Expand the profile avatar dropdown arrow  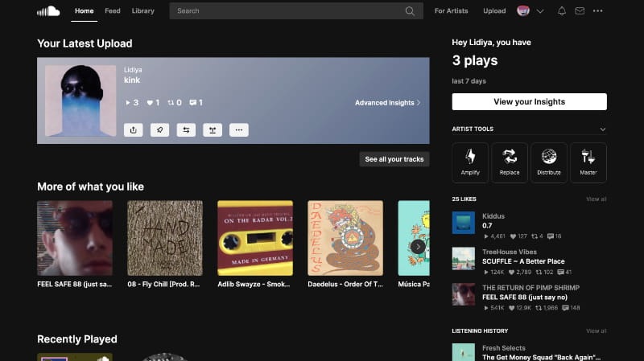tap(540, 11)
